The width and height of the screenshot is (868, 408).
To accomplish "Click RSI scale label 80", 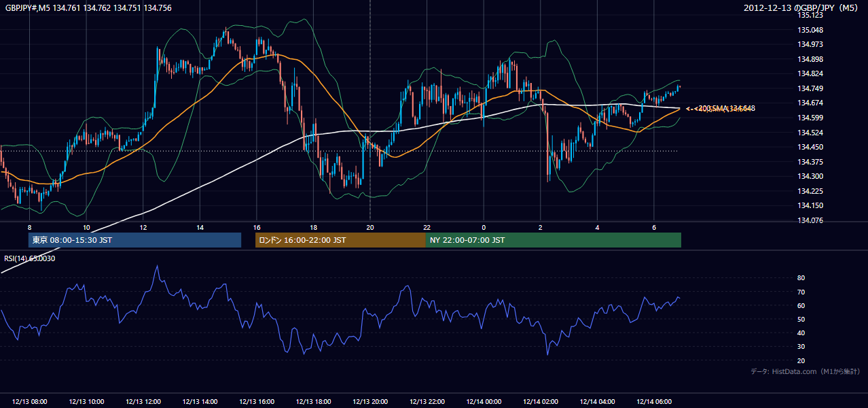I will point(801,278).
